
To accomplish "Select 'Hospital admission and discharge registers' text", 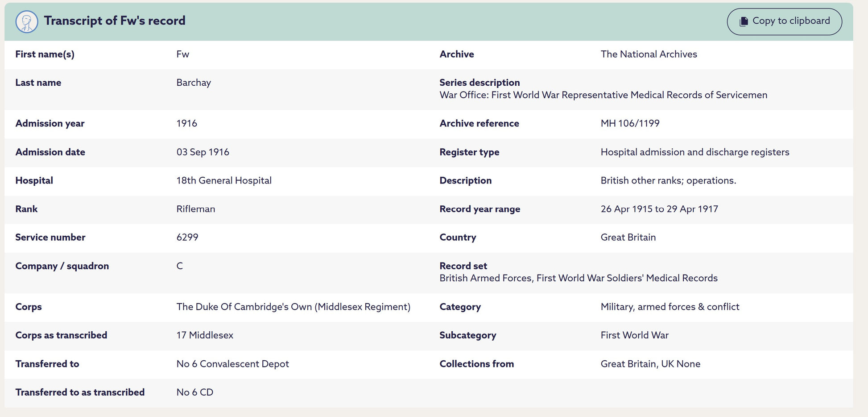I will click(694, 152).
